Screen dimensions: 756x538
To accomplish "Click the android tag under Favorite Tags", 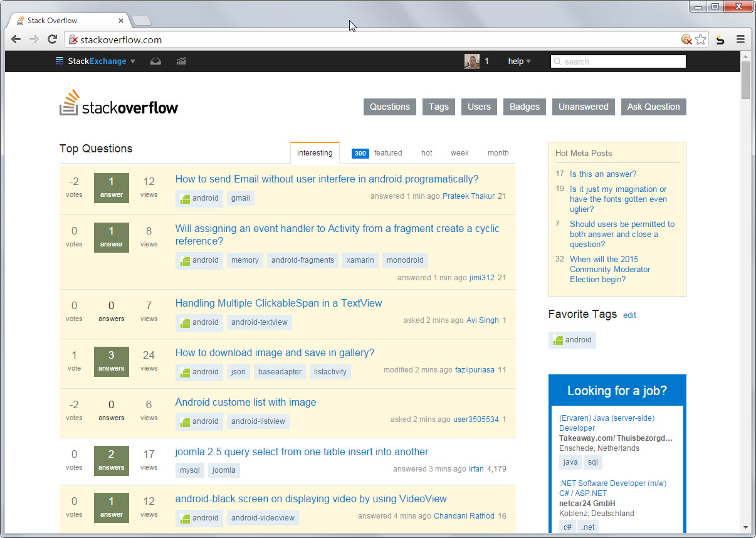I will pos(572,340).
